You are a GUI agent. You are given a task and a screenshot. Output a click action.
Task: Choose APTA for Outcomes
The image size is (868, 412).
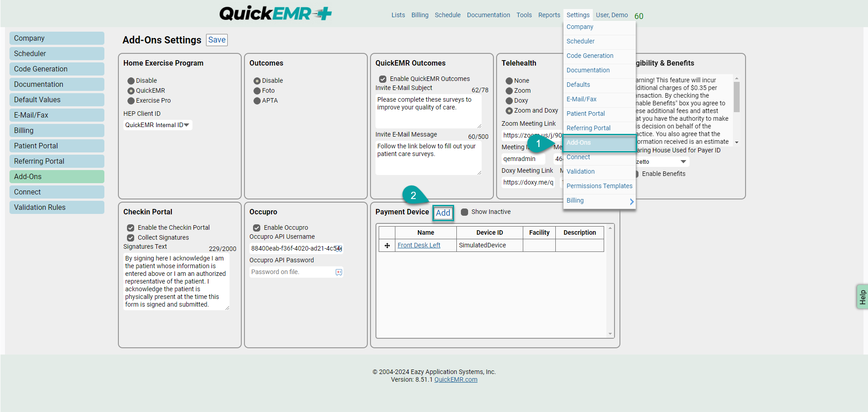click(x=257, y=101)
